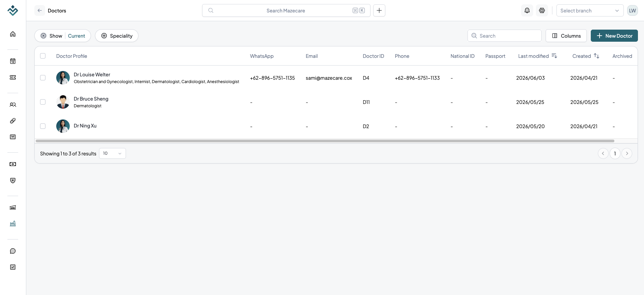
Task: Open Dr Ning Xu's avatar photo
Action: point(63,126)
